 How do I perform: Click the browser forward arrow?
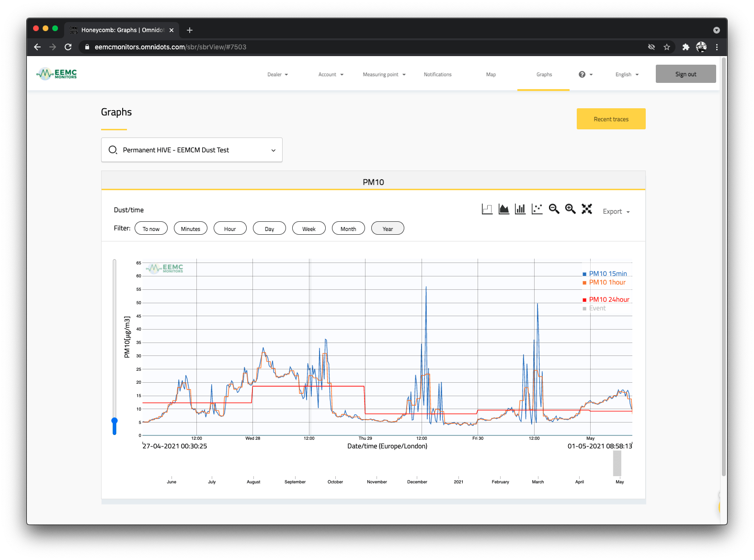click(53, 47)
